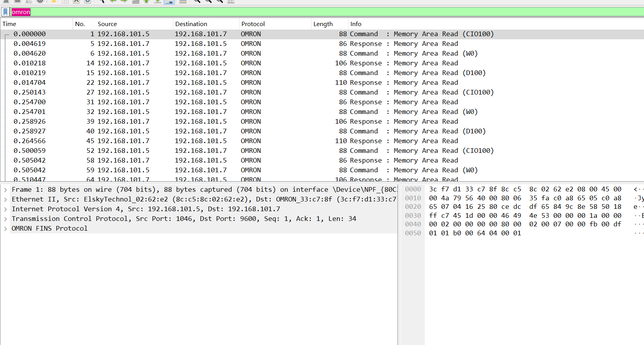
Task: Click hex offset label 0030
Action: point(413,216)
